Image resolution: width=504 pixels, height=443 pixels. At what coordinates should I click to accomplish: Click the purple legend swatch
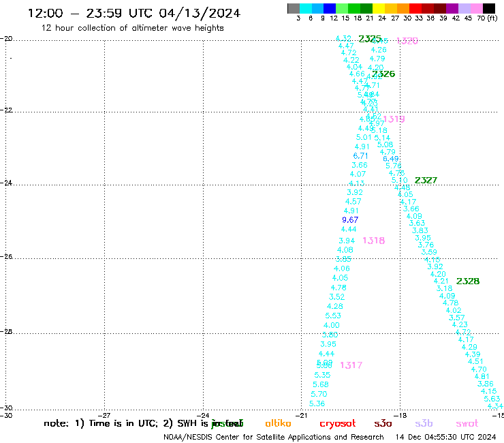tap(452, 8)
